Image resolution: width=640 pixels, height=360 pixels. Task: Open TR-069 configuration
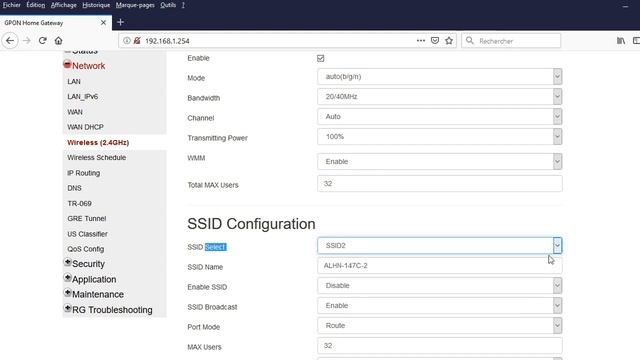[x=79, y=203]
